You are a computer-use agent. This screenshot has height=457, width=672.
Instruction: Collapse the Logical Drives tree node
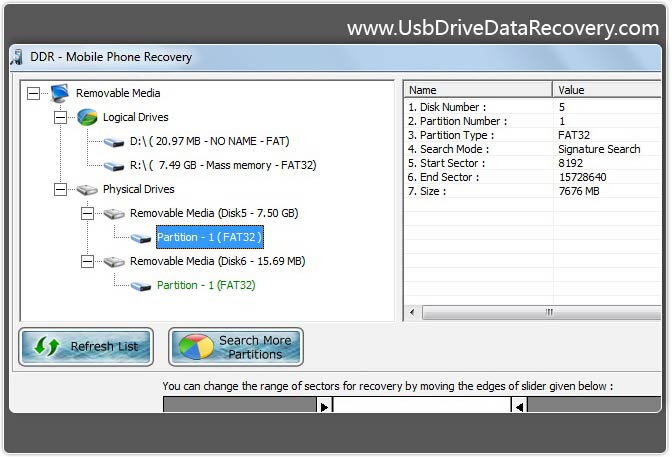tap(60, 117)
